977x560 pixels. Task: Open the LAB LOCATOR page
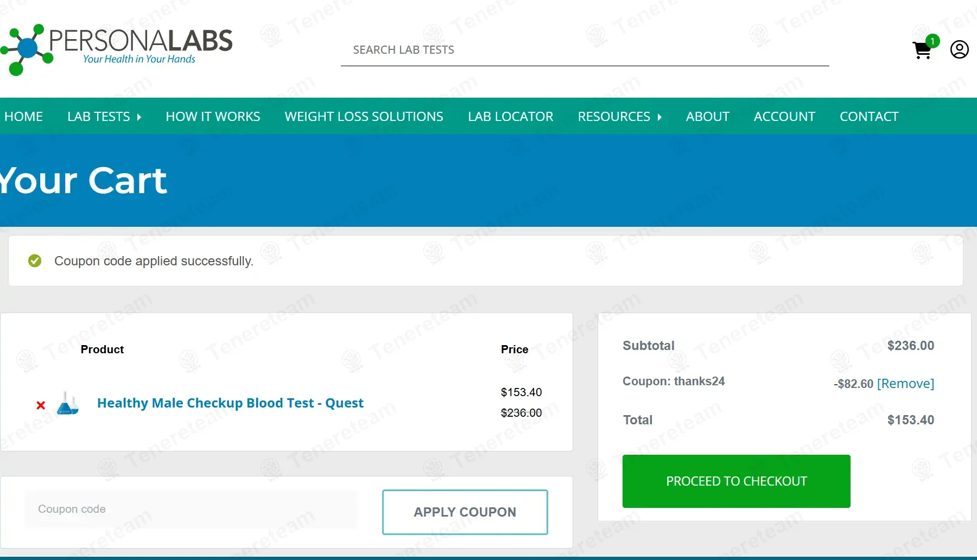click(x=510, y=117)
